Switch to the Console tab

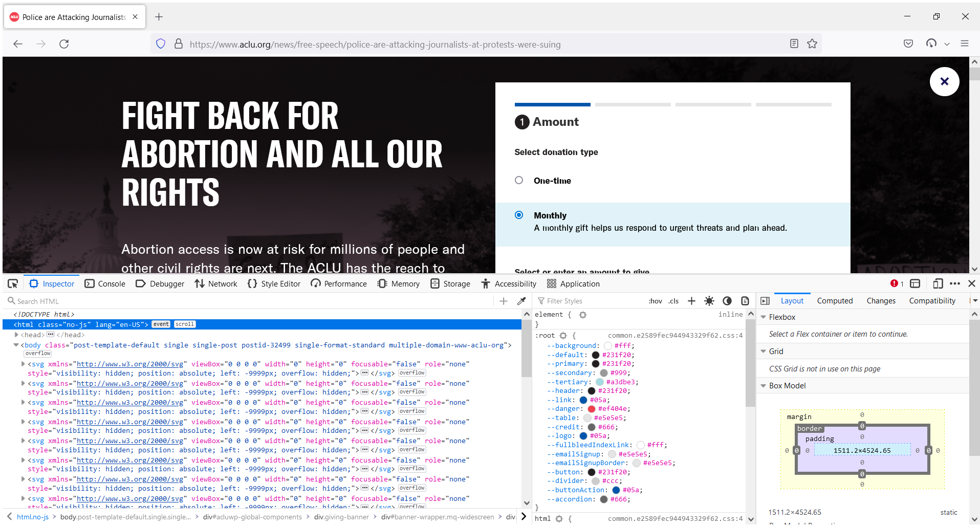point(105,283)
